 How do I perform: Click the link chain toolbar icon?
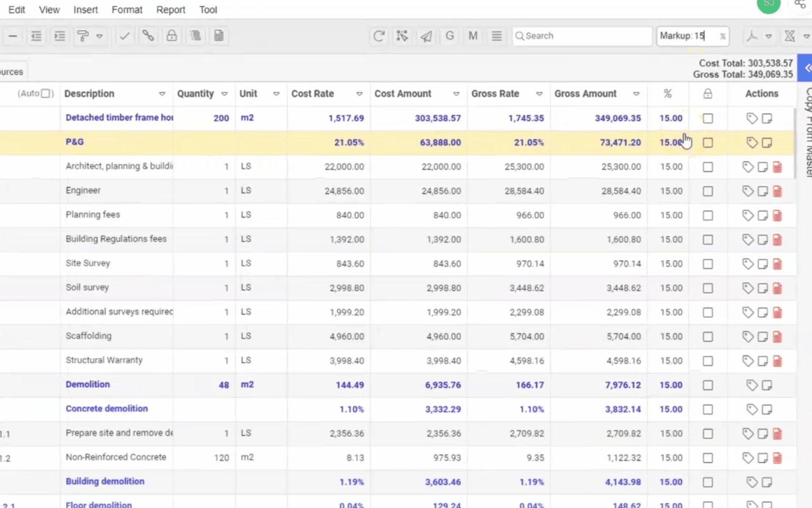pos(148,36)
